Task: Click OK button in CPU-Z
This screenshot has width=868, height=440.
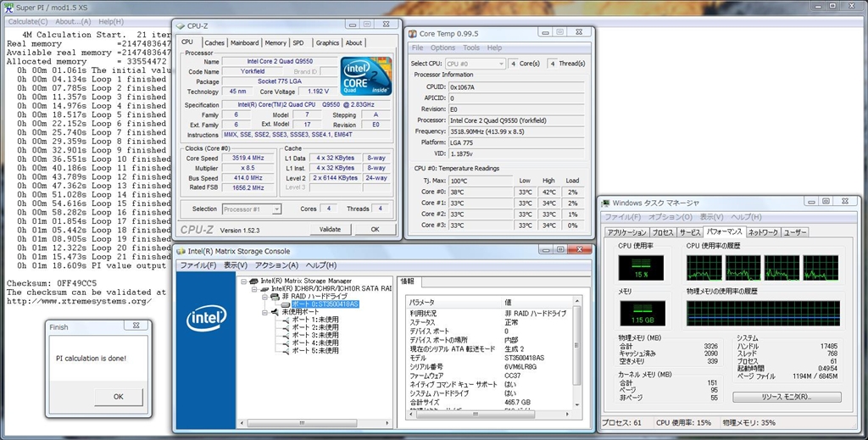Action: [x=376, y=229]
